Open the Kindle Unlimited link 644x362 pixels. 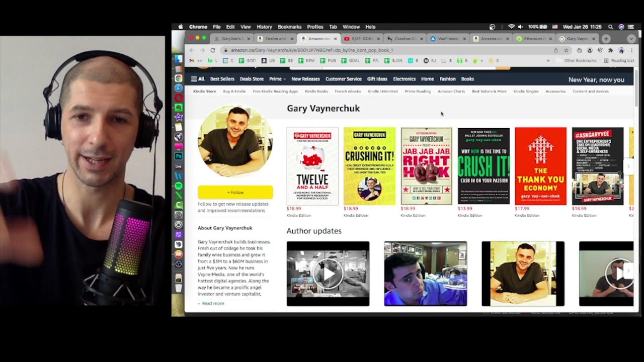click(x=382, y=92)
